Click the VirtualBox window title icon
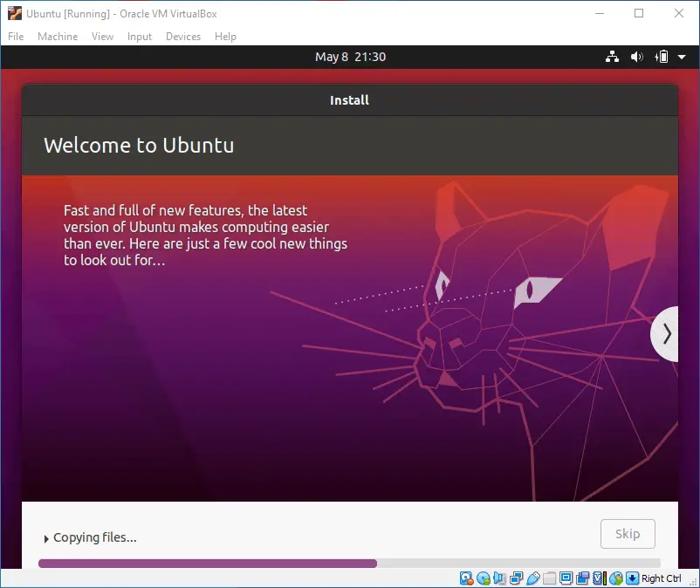Image resolution: width=700 pixels, height=588 pixels. coord(15,13)
